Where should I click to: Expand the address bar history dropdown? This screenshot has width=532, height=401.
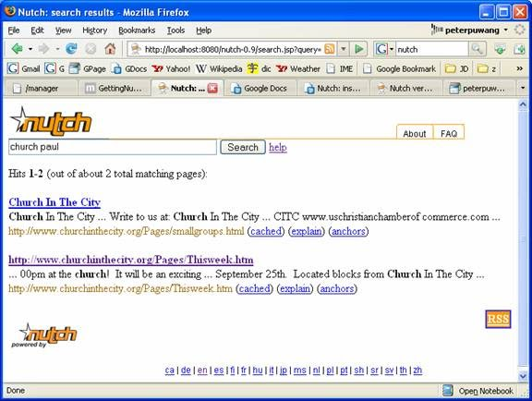tap(344, 49)
